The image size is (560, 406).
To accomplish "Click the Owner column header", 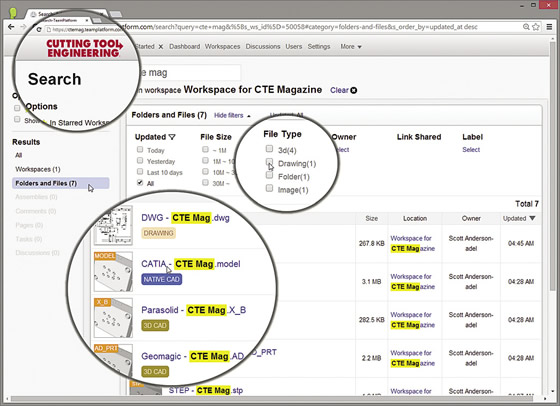I will click(471, 219).
